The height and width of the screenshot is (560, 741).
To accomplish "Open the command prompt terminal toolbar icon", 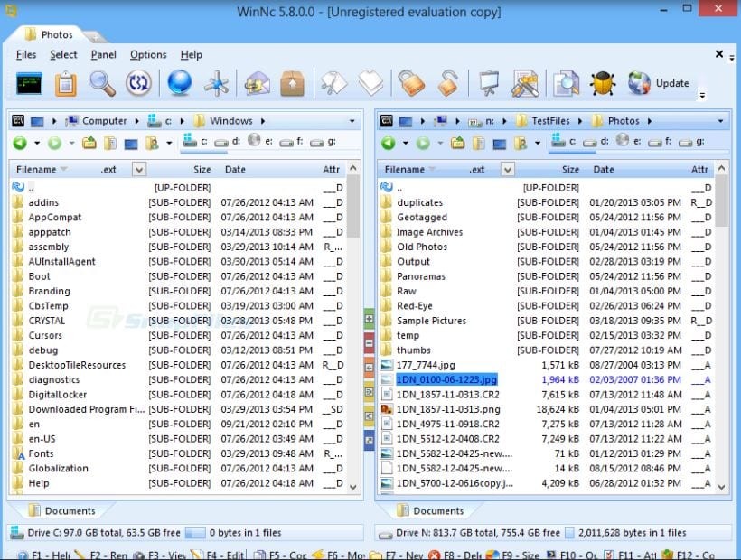I will pos(29,84).
